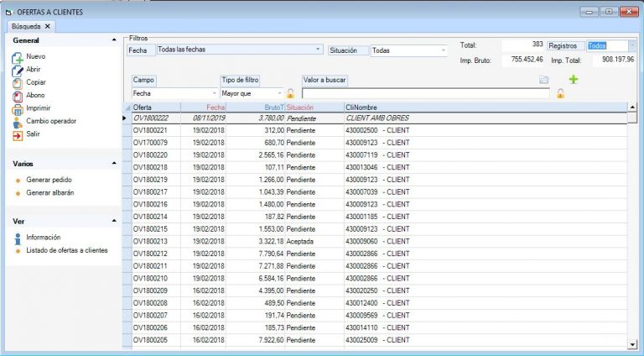Click the Valor a buscar input field

(425, 94)
